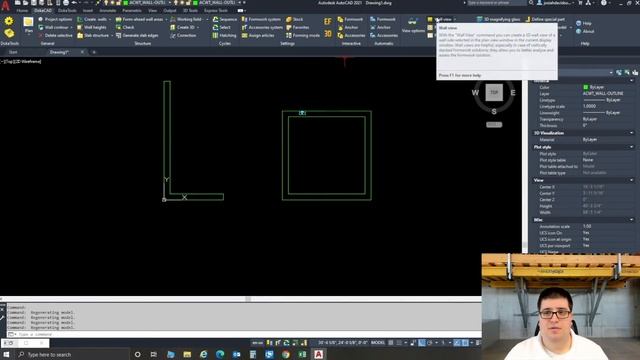Click the keyword search field

tap(496, 3)
